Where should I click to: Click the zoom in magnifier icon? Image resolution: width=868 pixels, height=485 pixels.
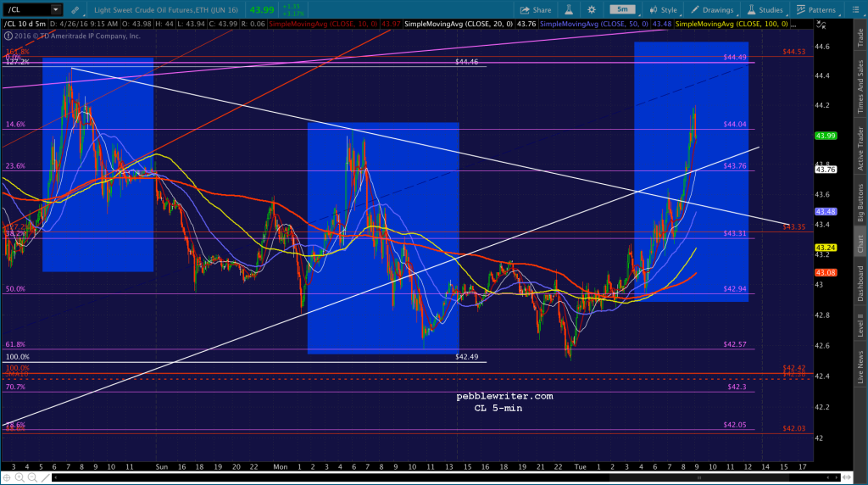pyautogui.click(x=19, y=477)
